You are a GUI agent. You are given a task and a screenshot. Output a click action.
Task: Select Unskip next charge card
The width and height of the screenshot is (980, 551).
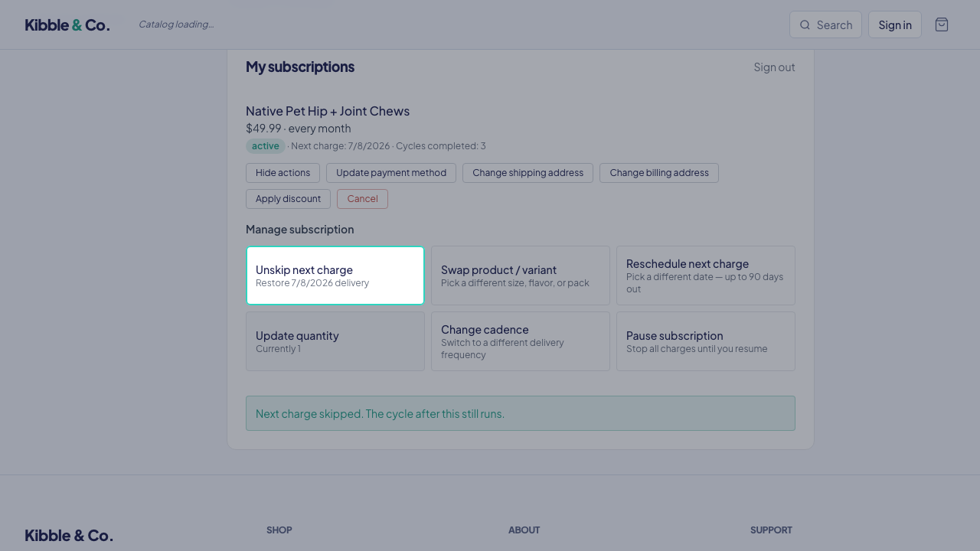(335, 275)
